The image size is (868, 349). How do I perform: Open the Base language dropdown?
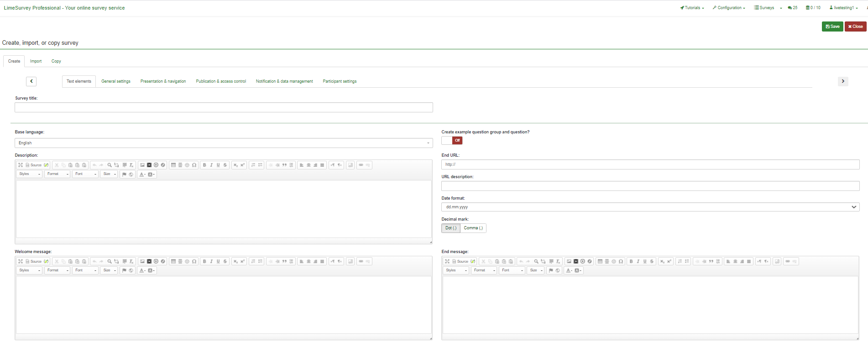pos(224,143)
